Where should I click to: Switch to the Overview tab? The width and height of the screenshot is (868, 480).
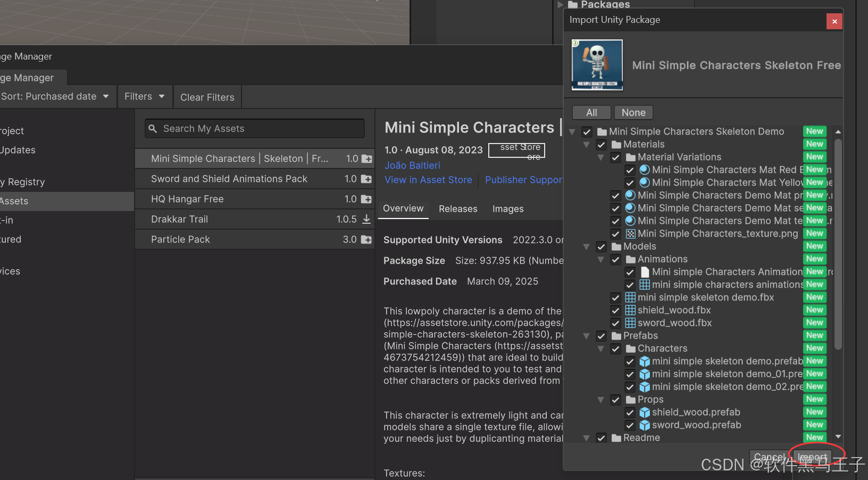tap(403, 208)
